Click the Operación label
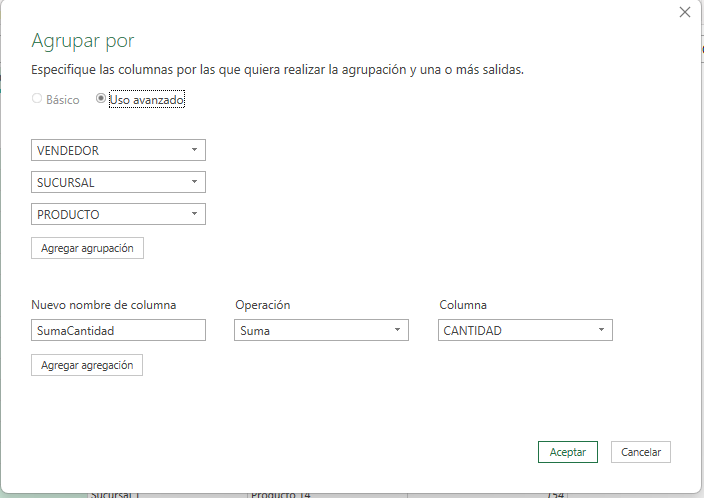The width and height of the screenshot is (704, 498). click(x=262, y=305)
